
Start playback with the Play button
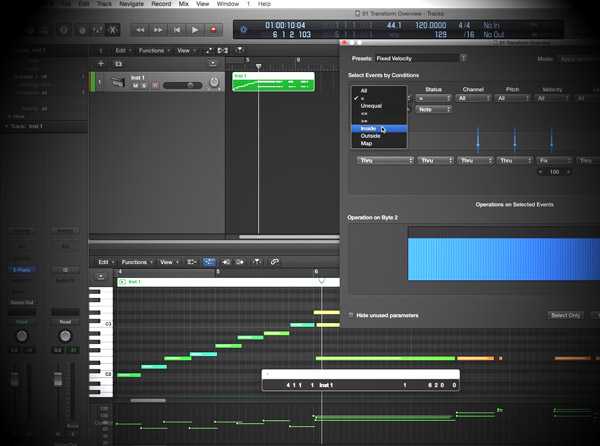(195, 29)
